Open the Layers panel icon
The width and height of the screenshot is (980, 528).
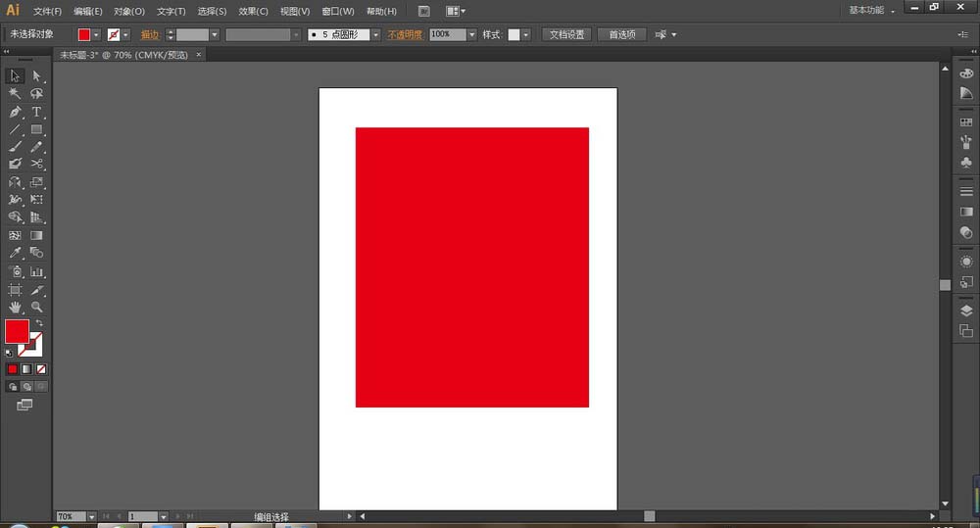click(x=966, y=311)
